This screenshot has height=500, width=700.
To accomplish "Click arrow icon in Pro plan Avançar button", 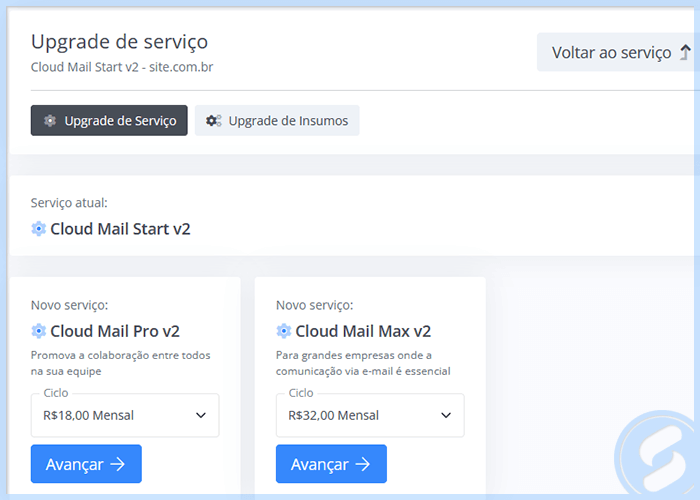I will pos(118,464).
